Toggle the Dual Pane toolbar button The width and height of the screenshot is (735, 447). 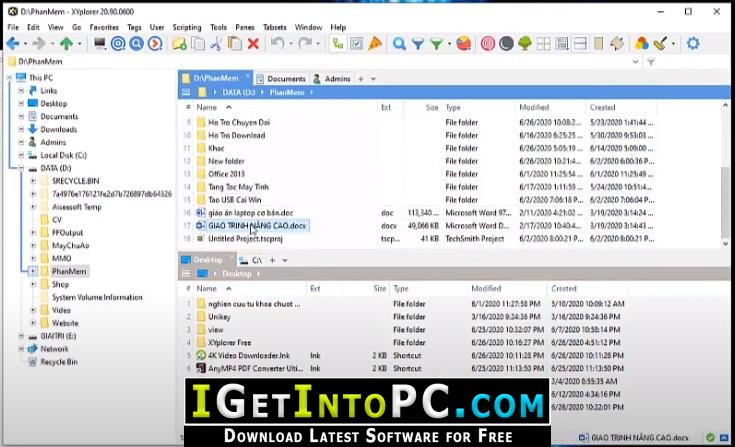pyautogui.click(x=580, y=44)
